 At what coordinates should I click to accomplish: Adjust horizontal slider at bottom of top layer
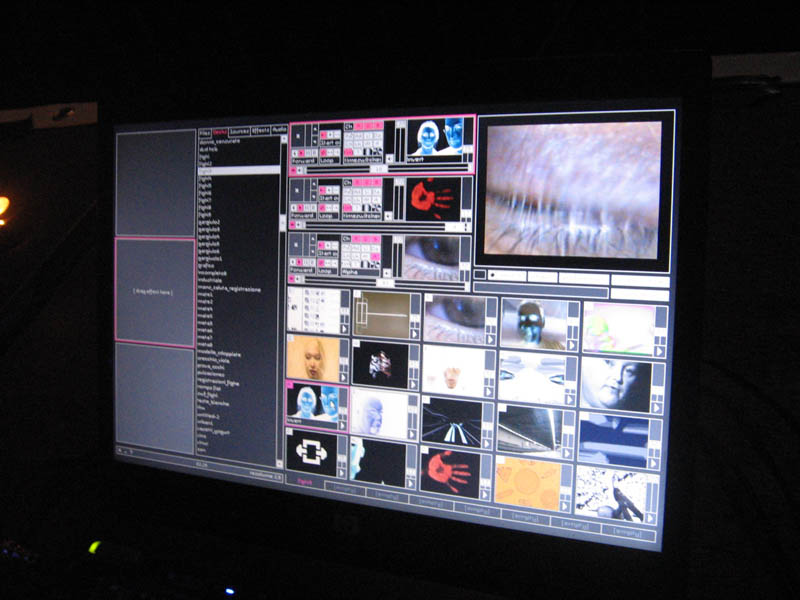point(387,169)
